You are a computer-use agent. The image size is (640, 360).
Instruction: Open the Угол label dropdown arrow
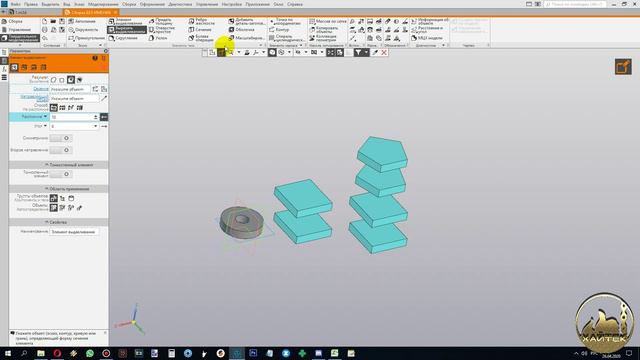(x=45, y=126)
